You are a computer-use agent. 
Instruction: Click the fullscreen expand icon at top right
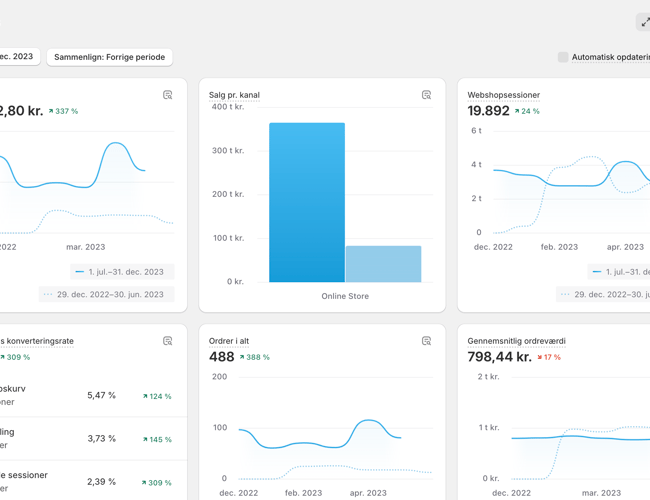643,22
